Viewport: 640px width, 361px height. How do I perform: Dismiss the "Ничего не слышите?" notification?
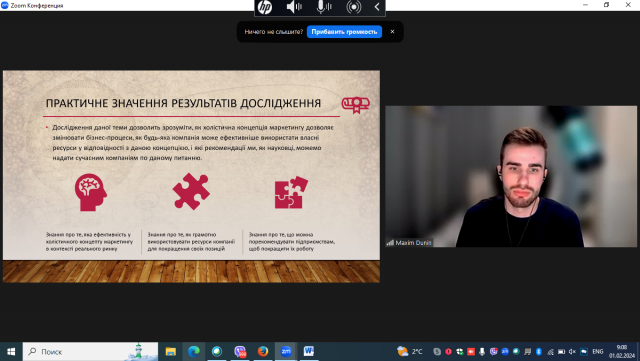pos(392,31)
